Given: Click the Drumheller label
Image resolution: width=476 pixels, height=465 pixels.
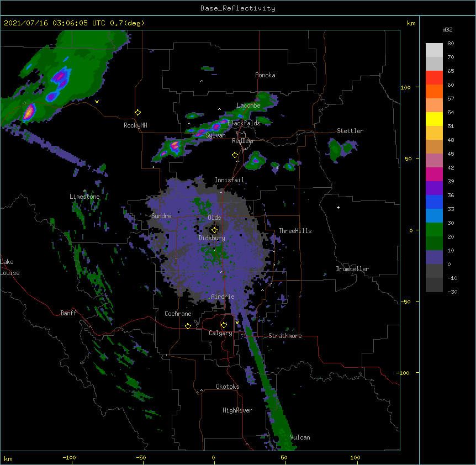Looking at the screenshot, I should (352, 269).
